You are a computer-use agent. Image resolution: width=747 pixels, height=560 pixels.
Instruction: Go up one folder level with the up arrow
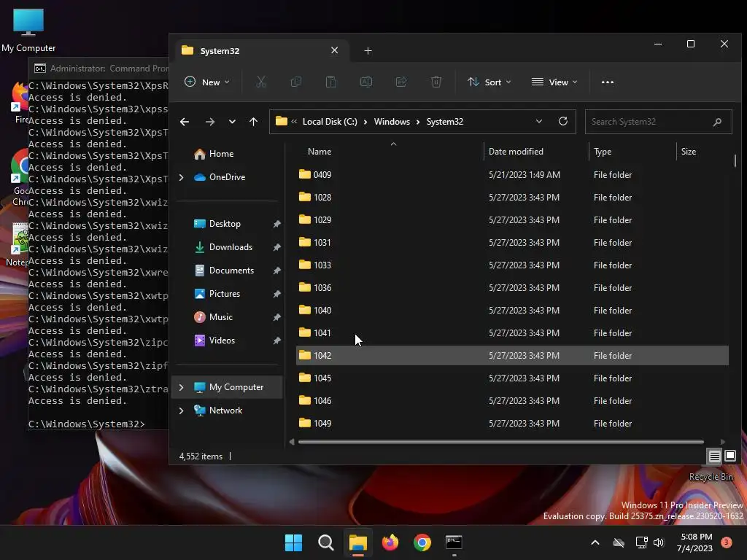(253, 122)
